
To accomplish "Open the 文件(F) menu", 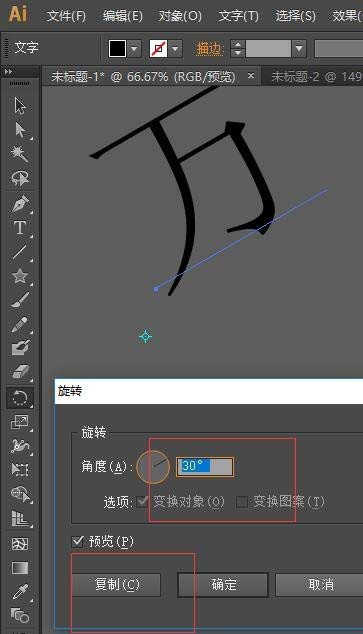I will (66, 16).
